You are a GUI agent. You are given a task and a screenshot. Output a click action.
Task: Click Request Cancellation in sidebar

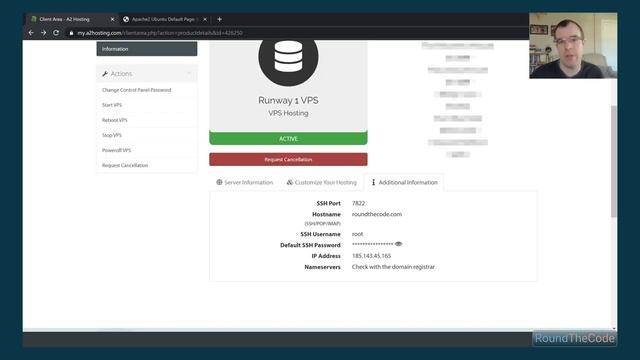pyautogui.click(x=125, y=165)
